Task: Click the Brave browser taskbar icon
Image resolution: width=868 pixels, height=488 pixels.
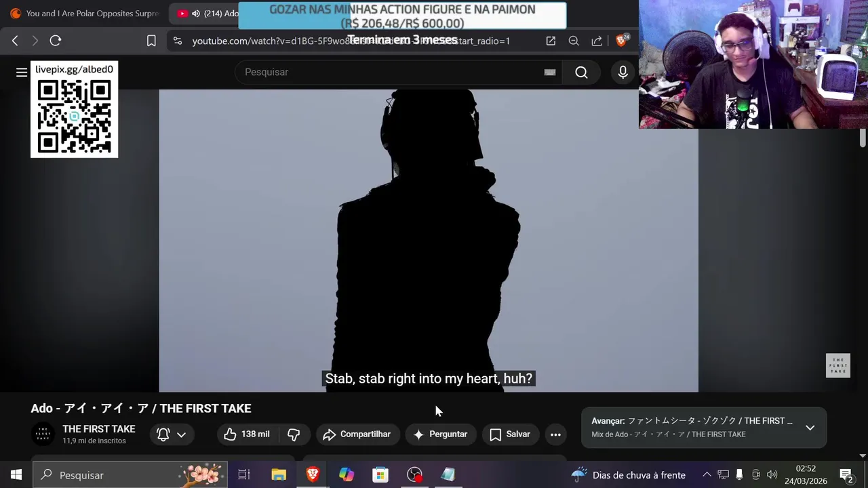Action: 313,475
